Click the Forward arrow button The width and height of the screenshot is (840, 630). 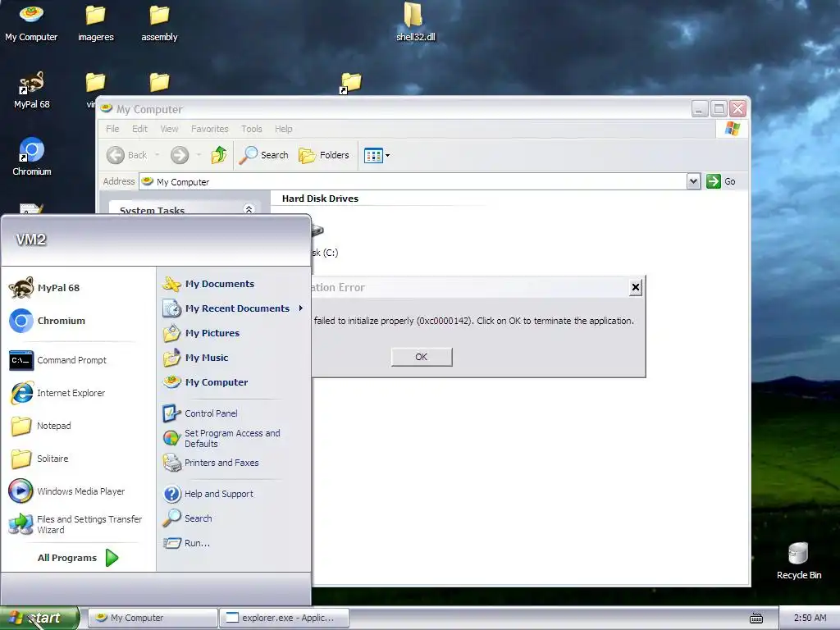(x=180, y=155)
